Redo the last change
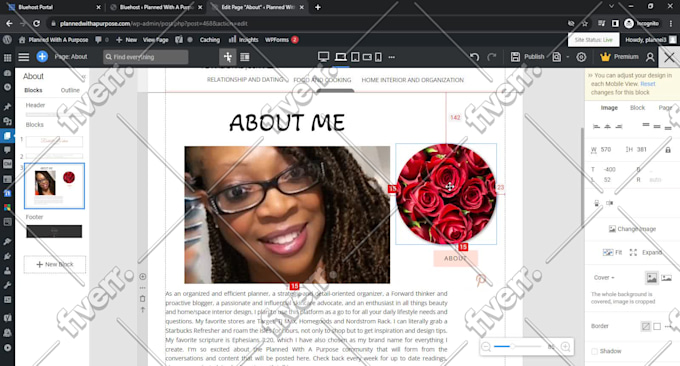The height and width of the screenshot is (366, 680). point(491,57)
